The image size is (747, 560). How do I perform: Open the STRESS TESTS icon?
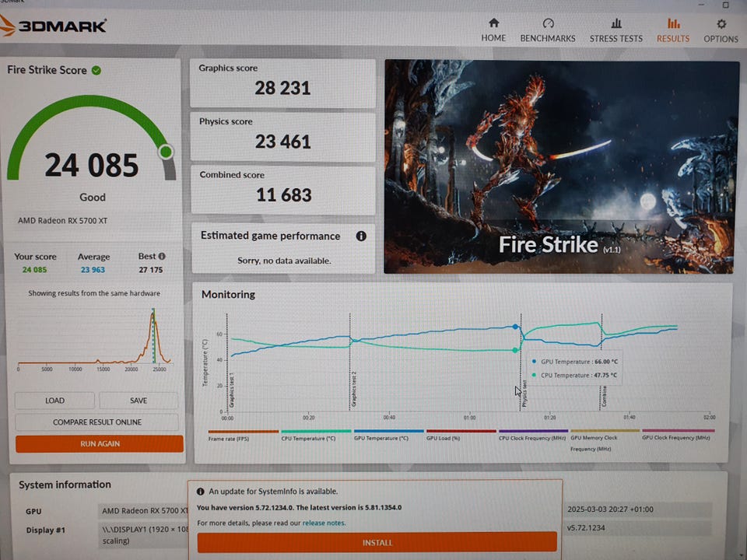click(x=616, y=23)
